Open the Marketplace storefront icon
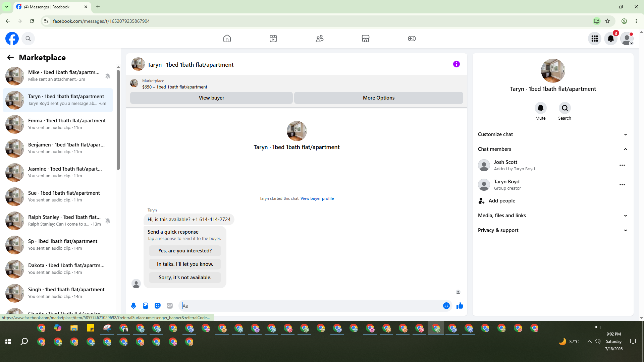 [x=366, y=39]
